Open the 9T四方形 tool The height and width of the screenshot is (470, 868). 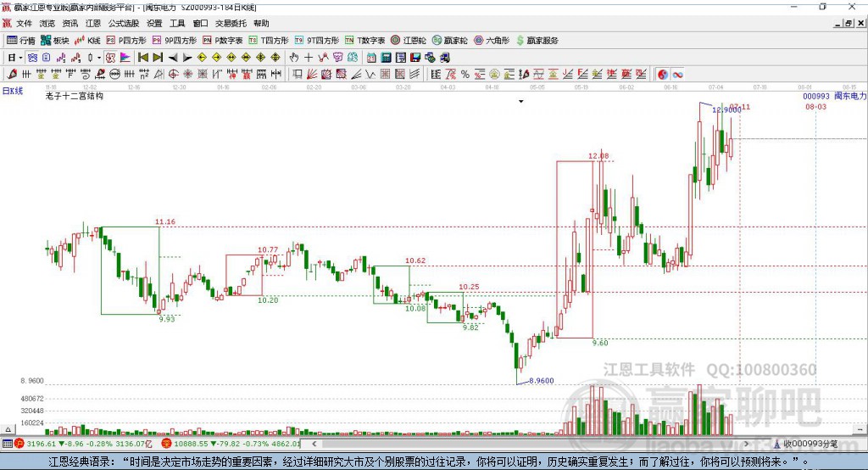317,41
